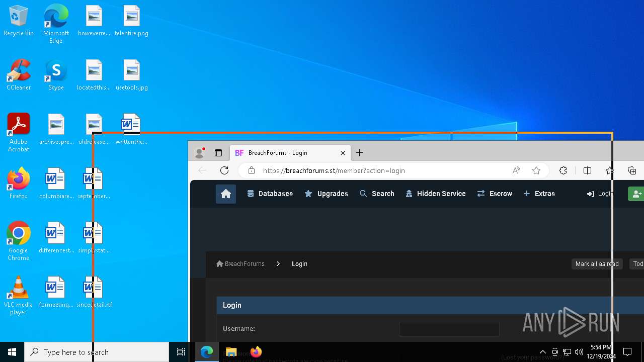Open Databases menu item
The height and width of the screenshot is (362, 644).
pyautogui.click(x=270, y=194)
